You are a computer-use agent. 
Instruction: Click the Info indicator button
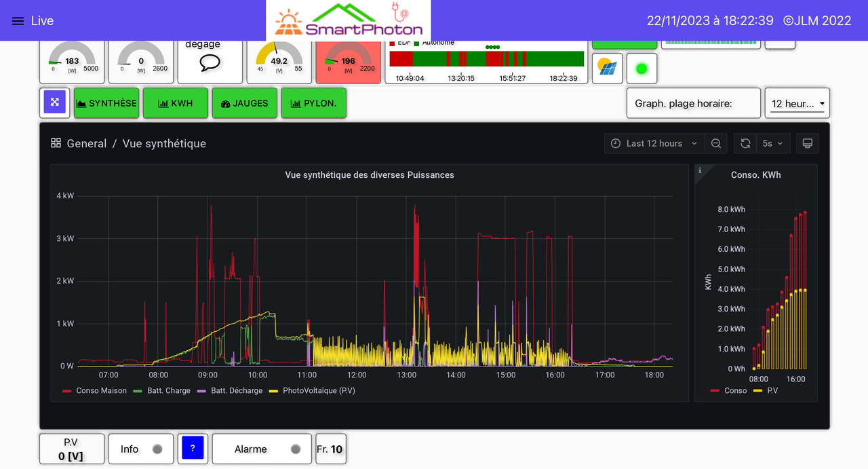tap(141, 449)
